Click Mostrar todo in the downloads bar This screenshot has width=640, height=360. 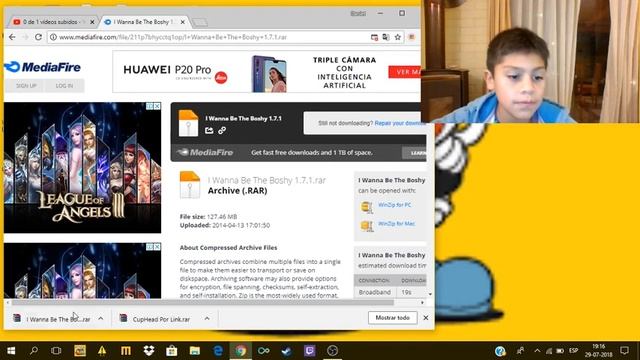point(392,318)
